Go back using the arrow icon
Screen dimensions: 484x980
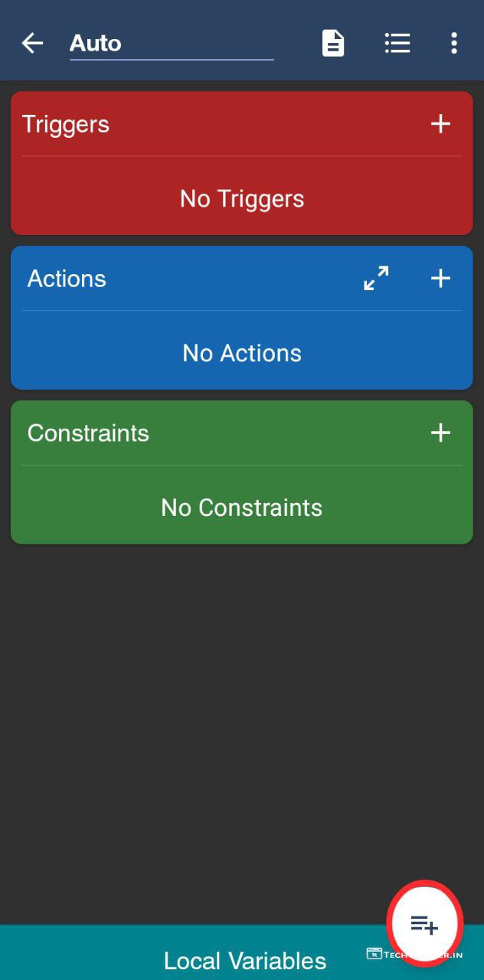coord(32,43)
